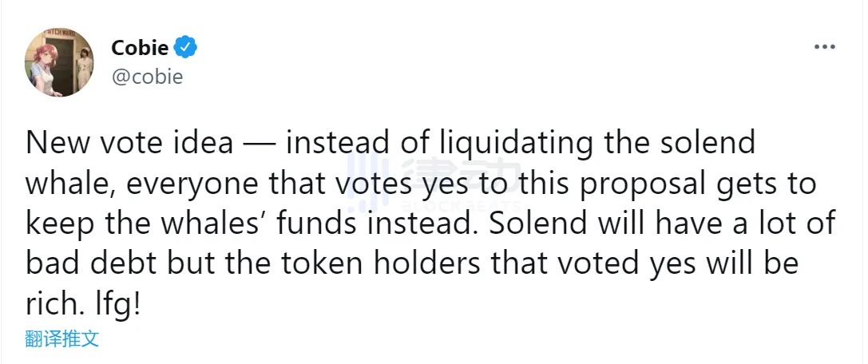Click the bold Cobie display name
This screenshot has width=868, height=364.
(x=140, y=48)
